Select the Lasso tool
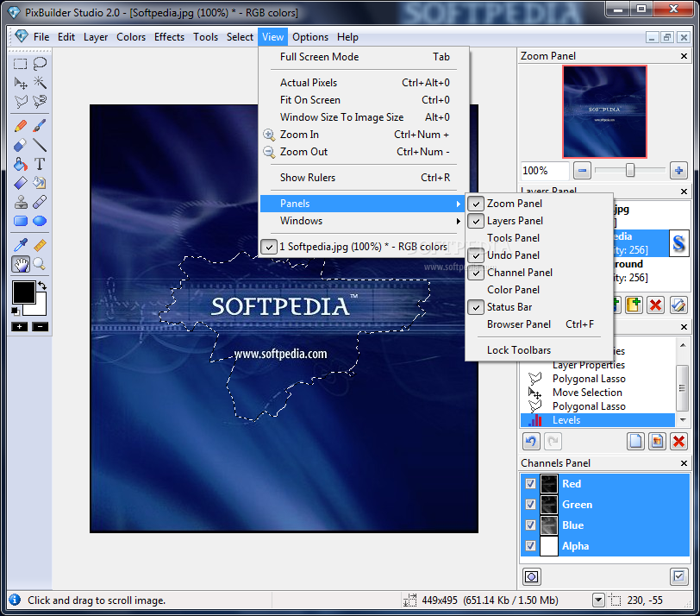Viewport: 700px width, 616px height. click(40, 64)
